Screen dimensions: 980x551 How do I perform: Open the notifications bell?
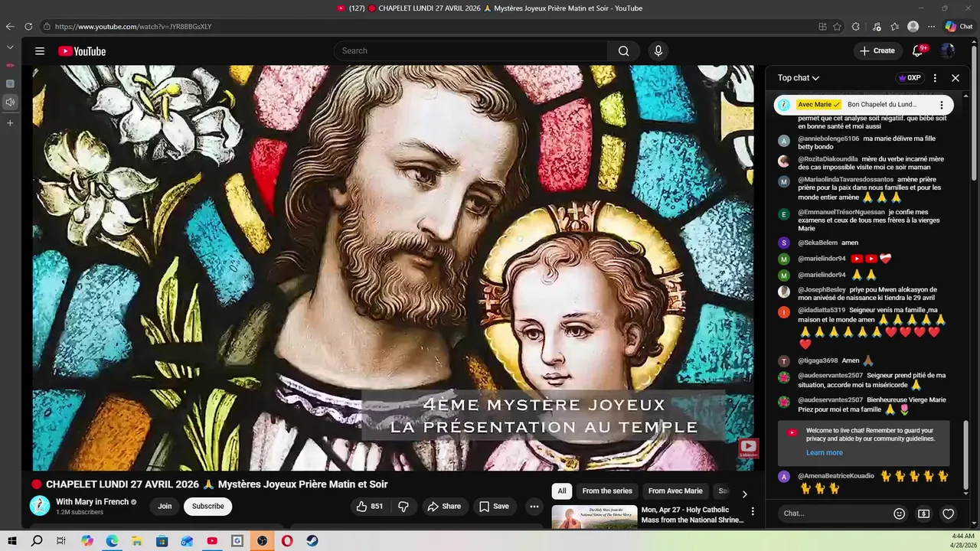click(918, 51)
